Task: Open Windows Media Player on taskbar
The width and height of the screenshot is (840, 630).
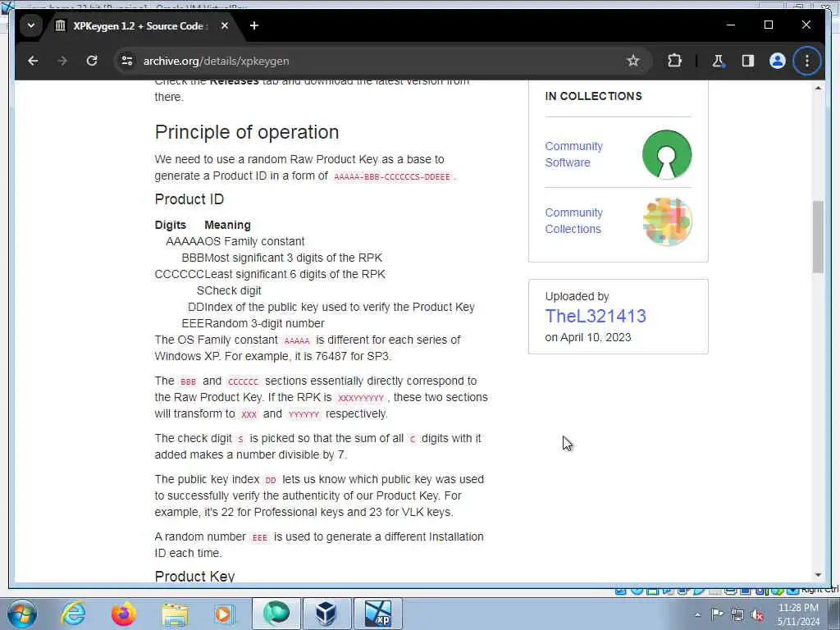Action: [x=225, y=614]
